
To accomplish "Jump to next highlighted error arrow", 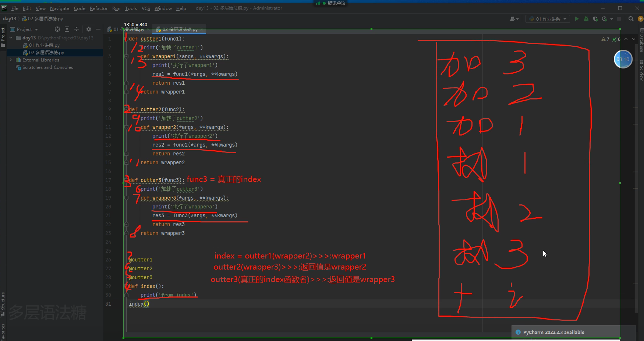I will coord(633,39).
